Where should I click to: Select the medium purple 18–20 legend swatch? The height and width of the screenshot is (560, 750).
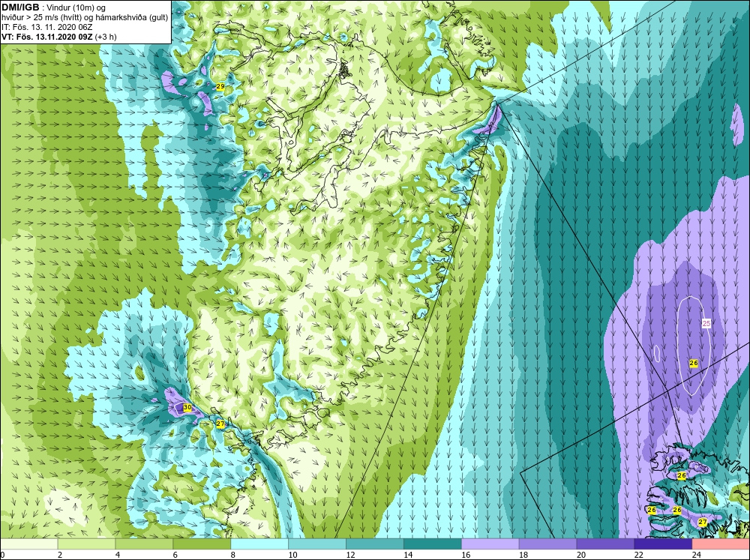(547, 544)
